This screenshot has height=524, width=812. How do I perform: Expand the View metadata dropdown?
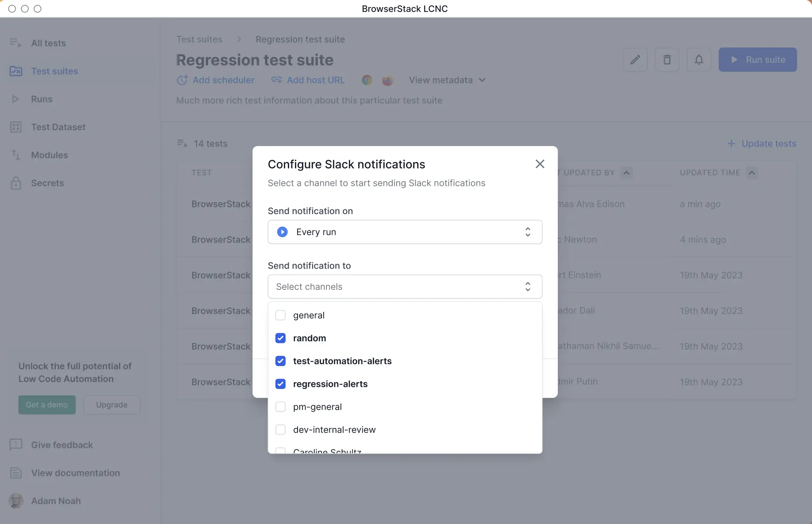447,80
